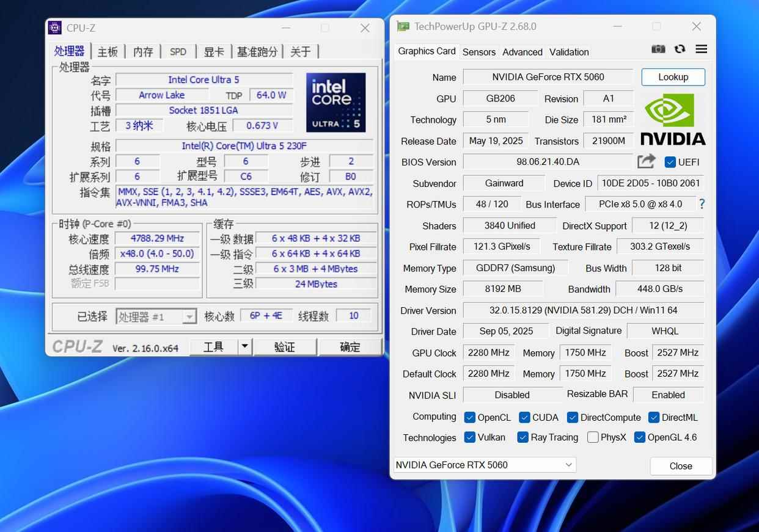This screenshot has height=532, width=759.
Task: Click the 验证 button in CPU-Z
Action: pos(284,347)
